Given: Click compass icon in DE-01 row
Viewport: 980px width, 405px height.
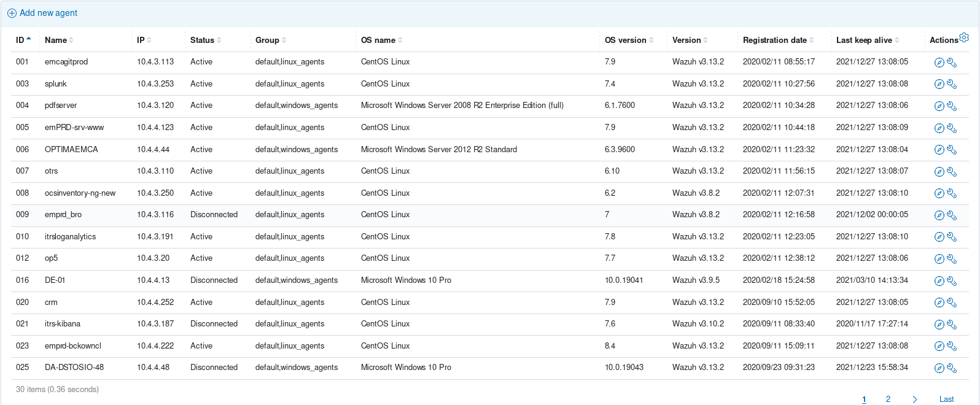Looking at the screenshot, I should click(x=939, y=281).
